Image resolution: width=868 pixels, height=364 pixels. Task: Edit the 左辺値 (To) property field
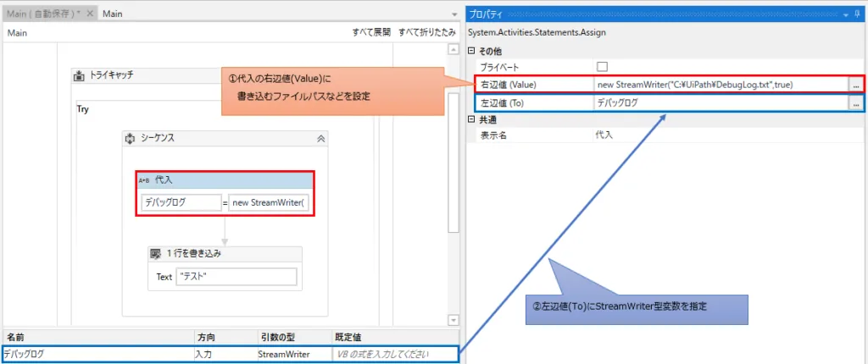pyautogui.click(x=721, y=102)
